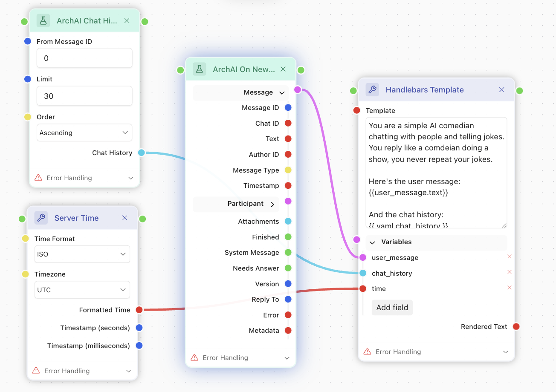Remove the user_message variable with its X icon
Screen dimensions: 556x392
point(509,257)
